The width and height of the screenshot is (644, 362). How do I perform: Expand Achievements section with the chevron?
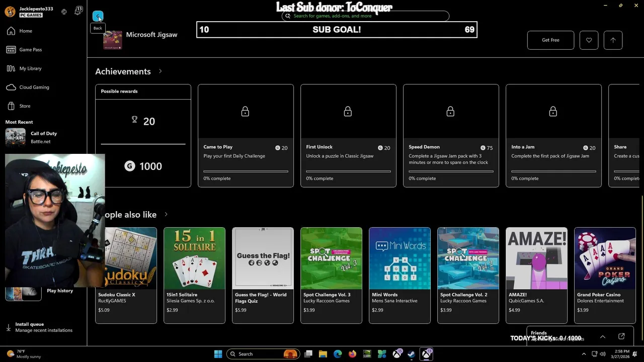[160, 71]
